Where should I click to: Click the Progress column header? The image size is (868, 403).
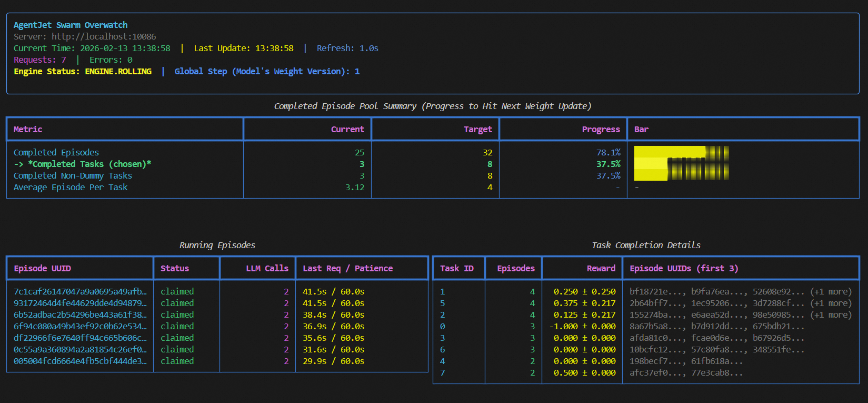601,130
